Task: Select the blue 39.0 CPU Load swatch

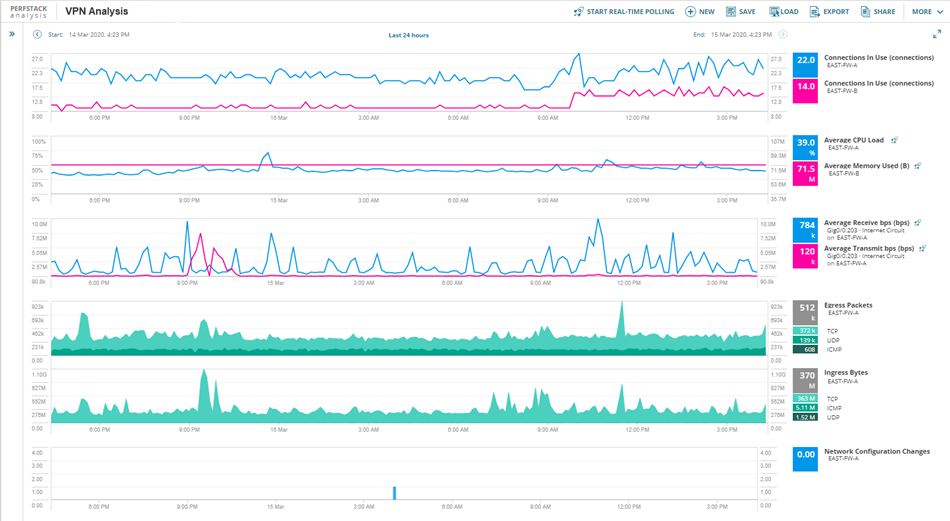Action: point(805,147)
